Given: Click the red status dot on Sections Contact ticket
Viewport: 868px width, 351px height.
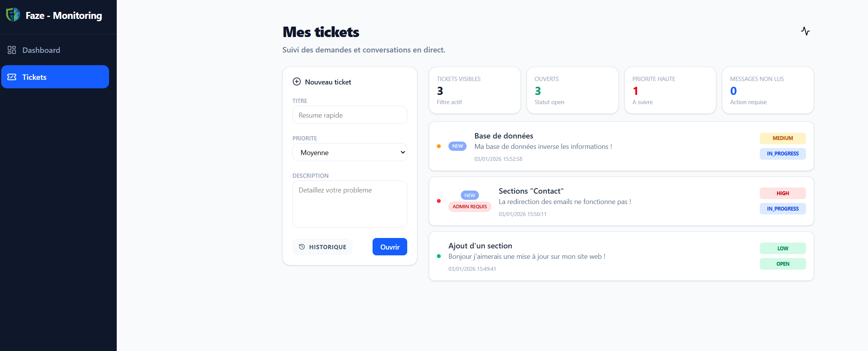Looking at the screenshot, I should click(439, 201).
